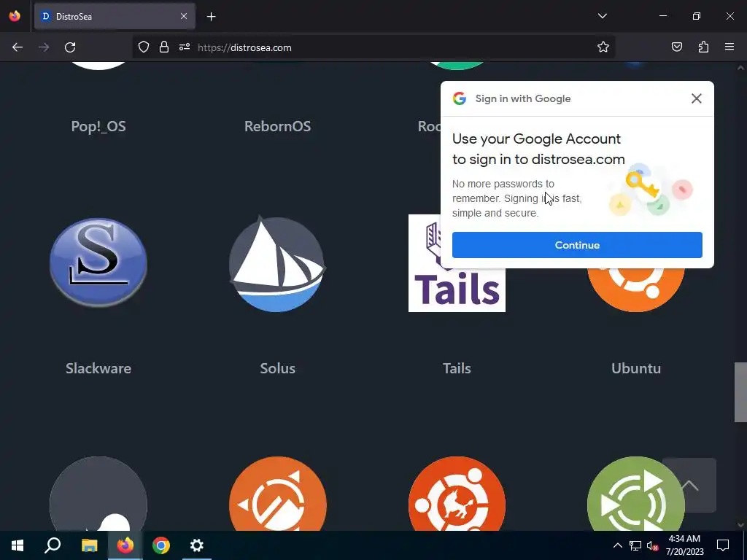
Task: Open Windows taskbar search
Action: [x=53, y=545]
